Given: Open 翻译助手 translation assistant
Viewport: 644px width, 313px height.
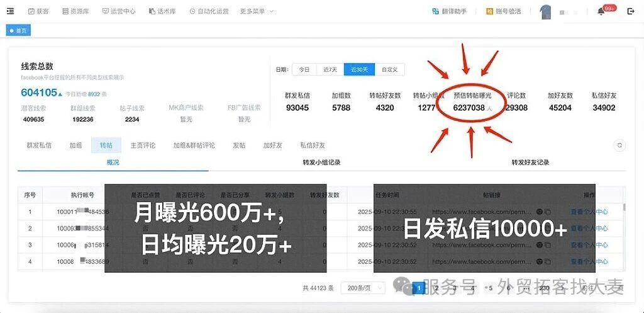Looking at the screenshot, I should point(449,11).
